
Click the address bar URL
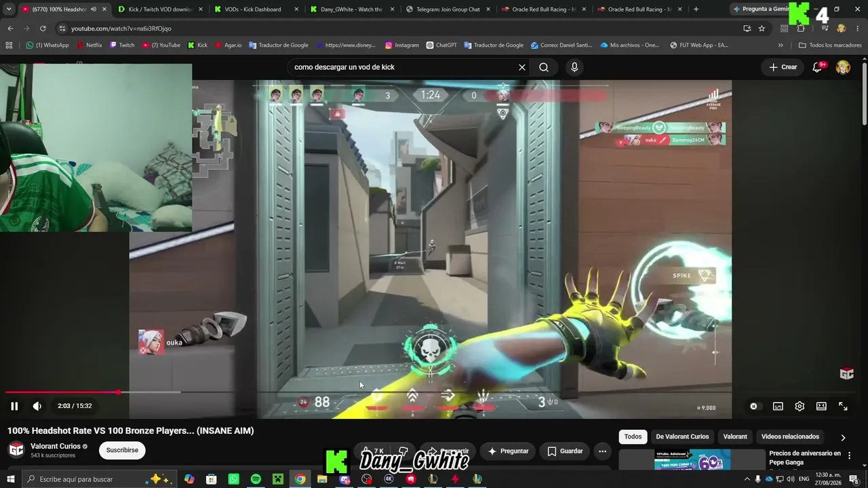tap(121, 28)
